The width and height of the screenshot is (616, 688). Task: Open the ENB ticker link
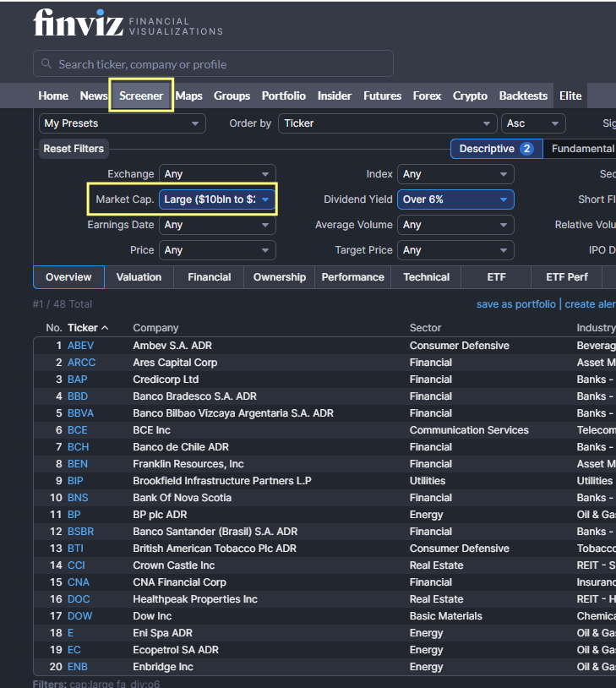pyautogui.click(x=78, y=667)
